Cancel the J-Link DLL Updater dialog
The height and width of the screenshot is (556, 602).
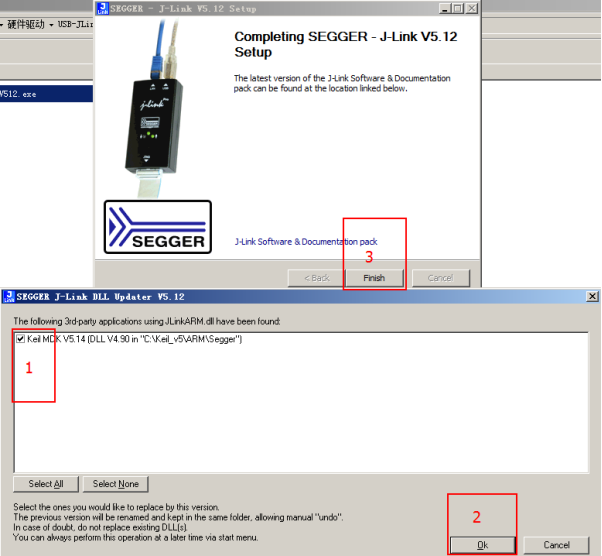[556, 544]
